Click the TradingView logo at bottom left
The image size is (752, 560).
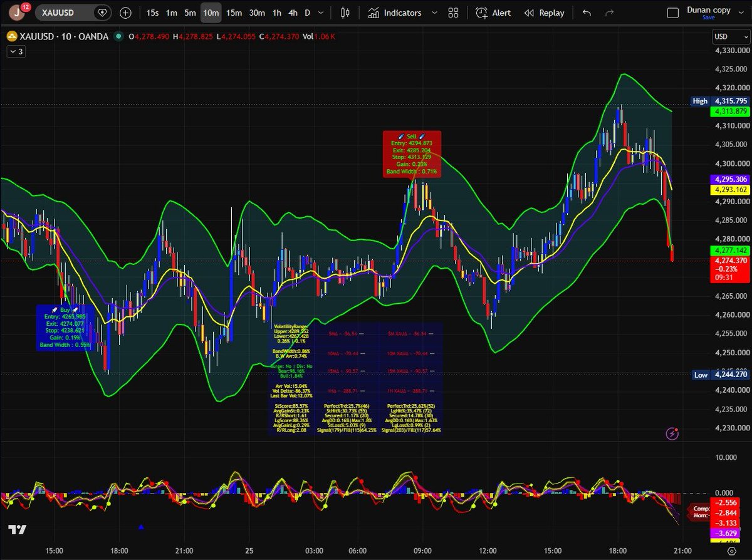click(18, 530)
